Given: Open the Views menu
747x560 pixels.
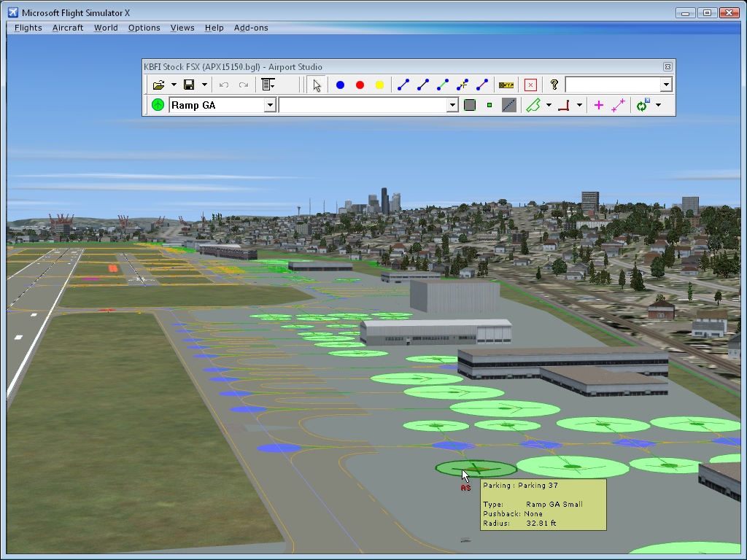Looking at the screenshot, I should click(182, 28).
